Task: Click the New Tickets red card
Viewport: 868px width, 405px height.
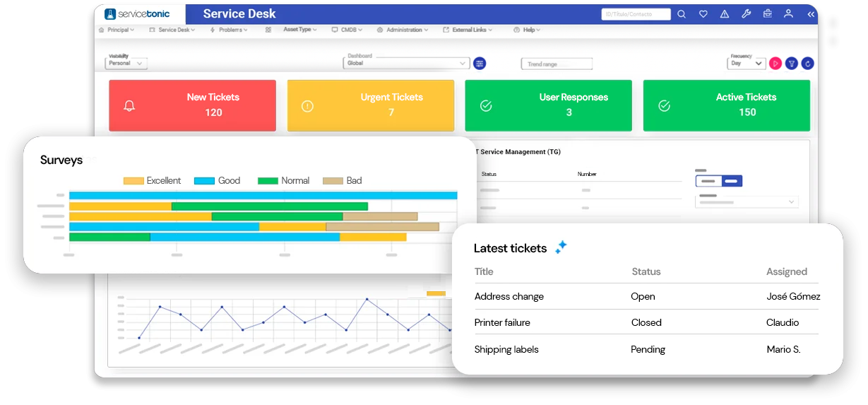Action: 192,105
